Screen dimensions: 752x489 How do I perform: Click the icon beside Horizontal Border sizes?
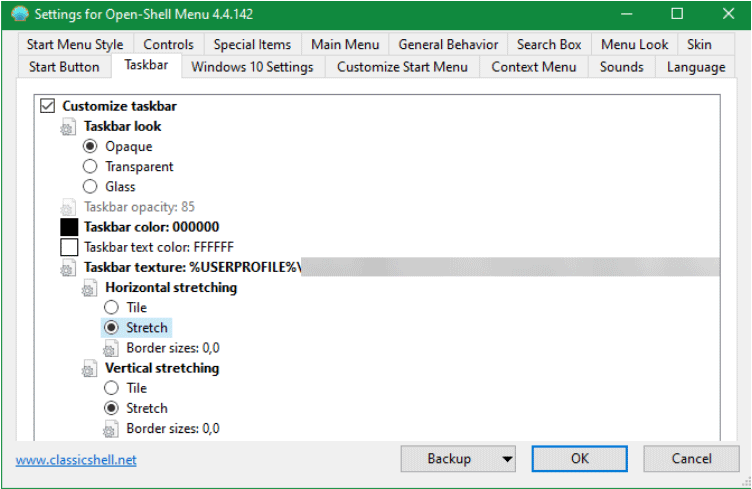pos(110,348)
